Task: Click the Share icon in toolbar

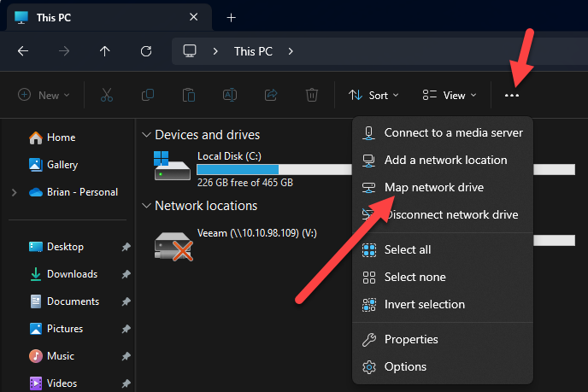Action: [x=272, y=96]
